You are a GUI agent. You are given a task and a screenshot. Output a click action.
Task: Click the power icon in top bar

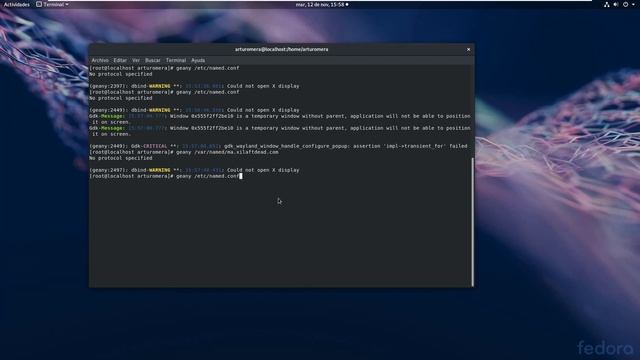point(625,4)
